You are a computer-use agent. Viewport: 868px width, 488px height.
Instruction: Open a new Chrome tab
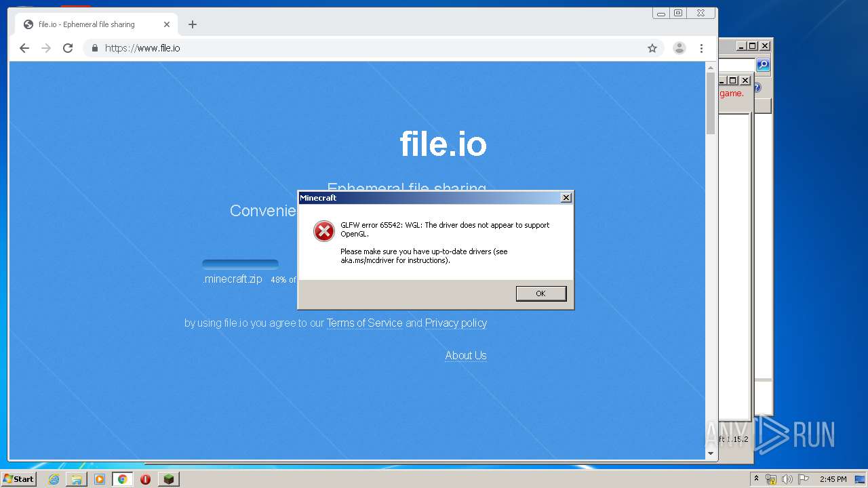193,24
